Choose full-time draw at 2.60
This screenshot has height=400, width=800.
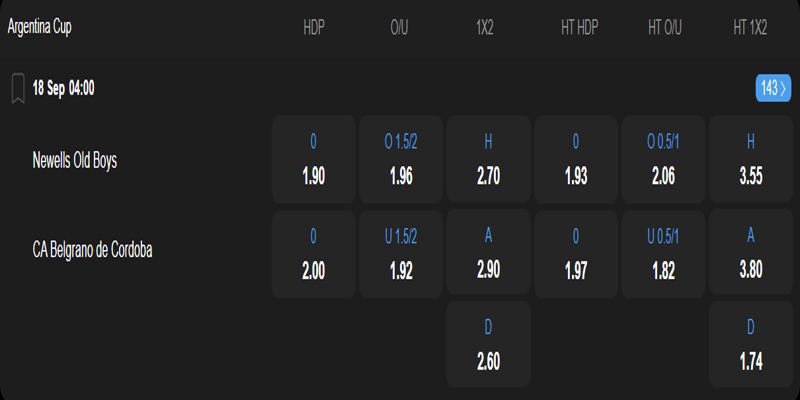tap(488, 343)
